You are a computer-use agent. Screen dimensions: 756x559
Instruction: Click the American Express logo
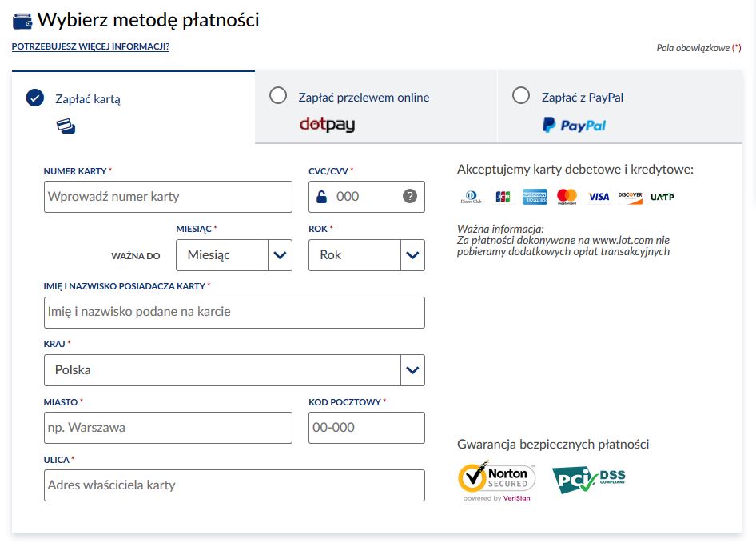(535, 196)
